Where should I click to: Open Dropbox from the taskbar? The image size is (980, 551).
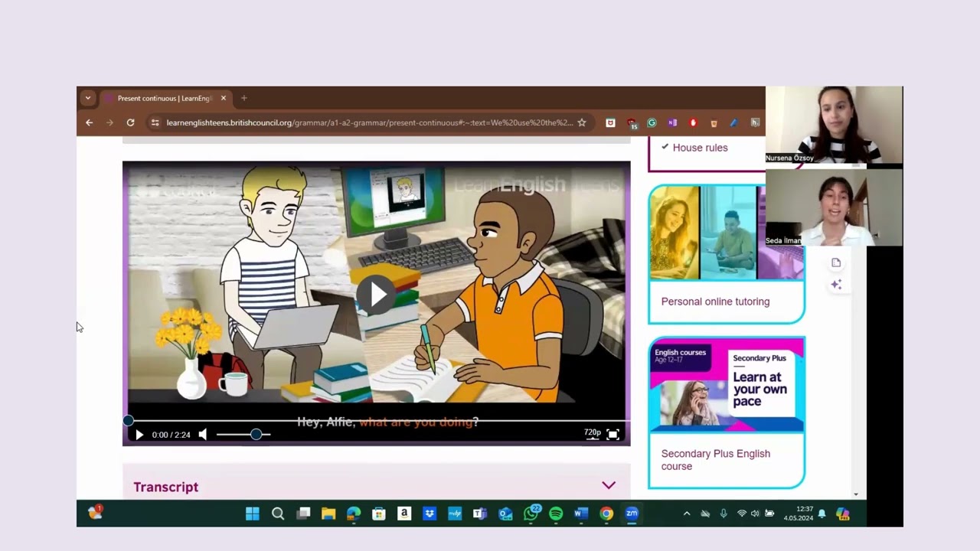click(x=430, y=514)
